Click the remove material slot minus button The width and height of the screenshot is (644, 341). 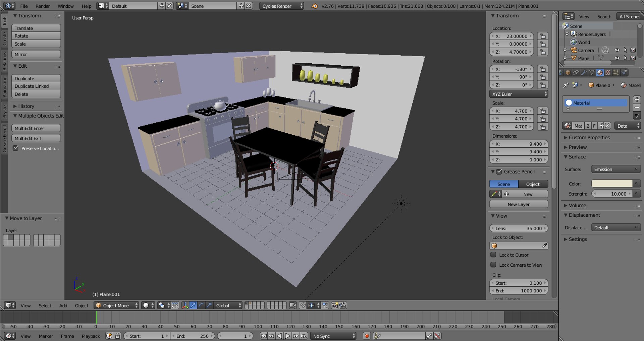[x=637, y=108]
